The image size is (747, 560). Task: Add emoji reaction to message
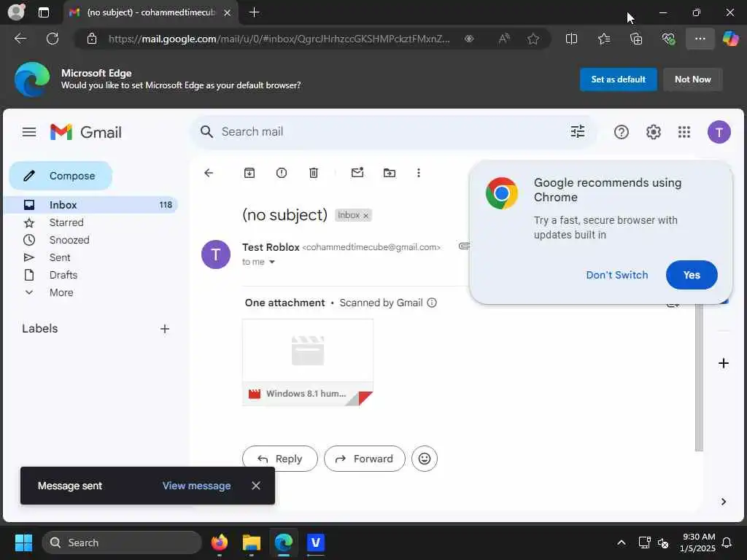(424, 459)
